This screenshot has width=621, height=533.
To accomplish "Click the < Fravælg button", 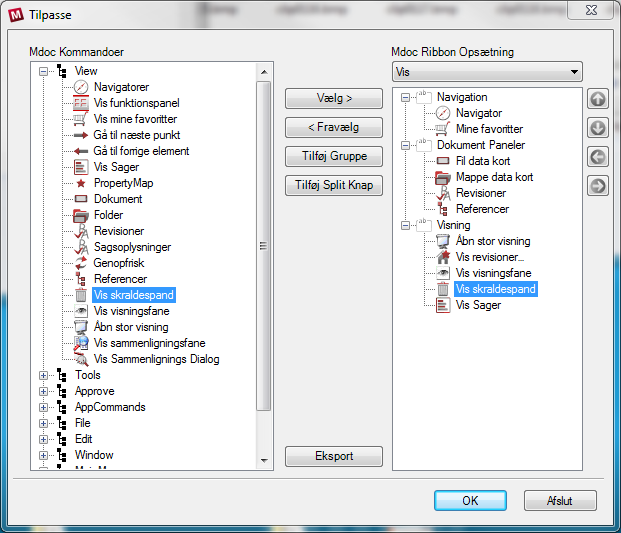I will 334,128.
